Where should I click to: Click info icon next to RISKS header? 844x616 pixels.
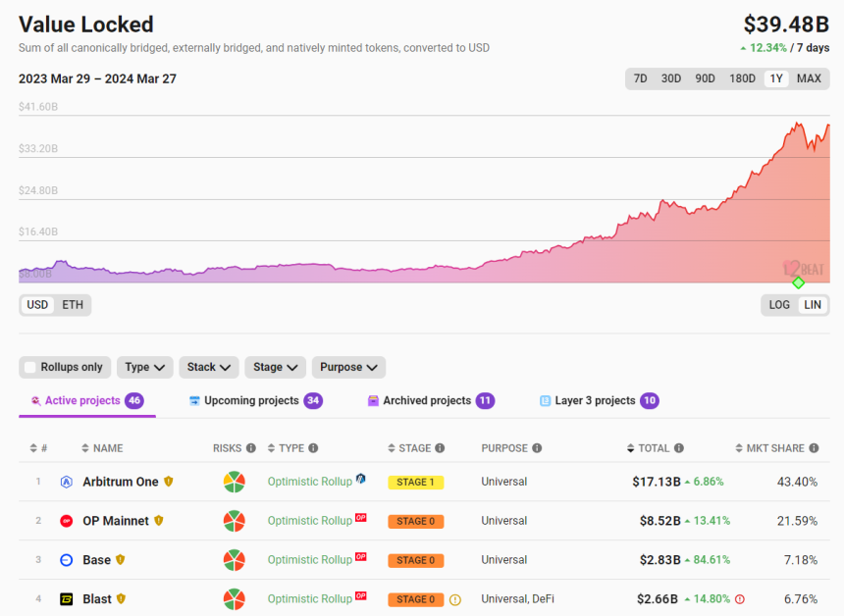tap(251, 448)
